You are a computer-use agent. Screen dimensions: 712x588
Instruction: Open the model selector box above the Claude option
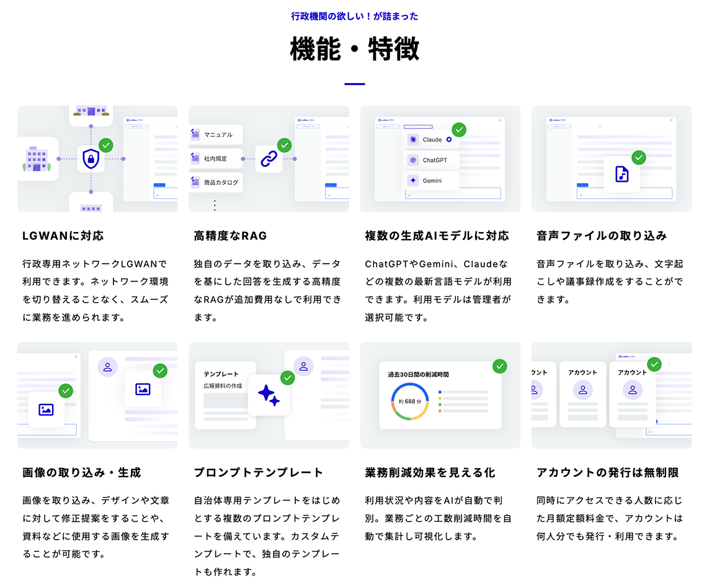pyautogui.click(x=417, y=127)
